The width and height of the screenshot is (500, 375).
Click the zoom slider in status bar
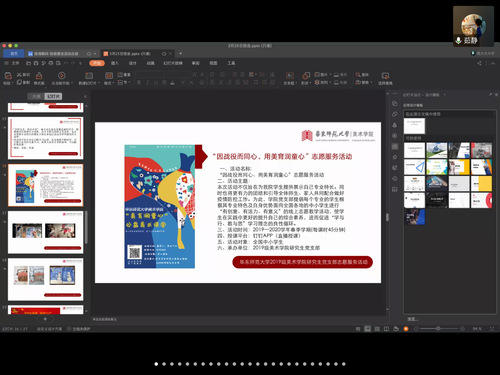[x=438, y=329]
